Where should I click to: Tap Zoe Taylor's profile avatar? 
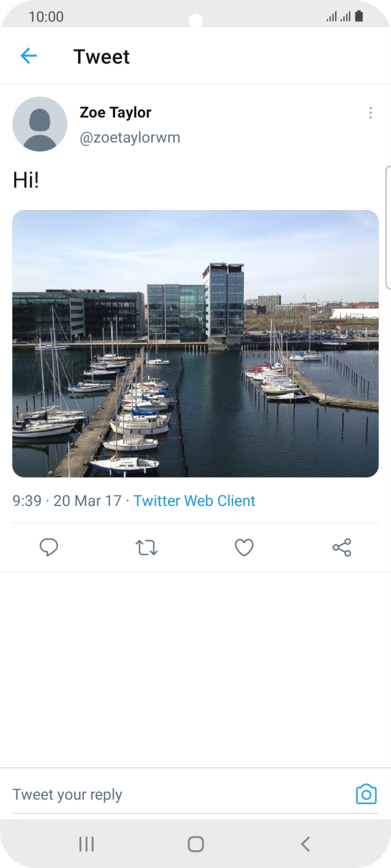39,124
